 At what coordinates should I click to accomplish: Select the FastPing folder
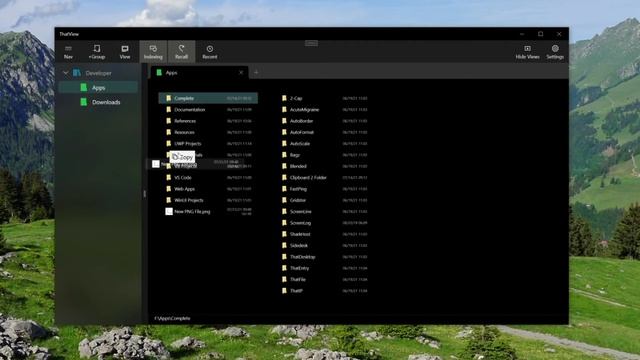pos(324,189)
